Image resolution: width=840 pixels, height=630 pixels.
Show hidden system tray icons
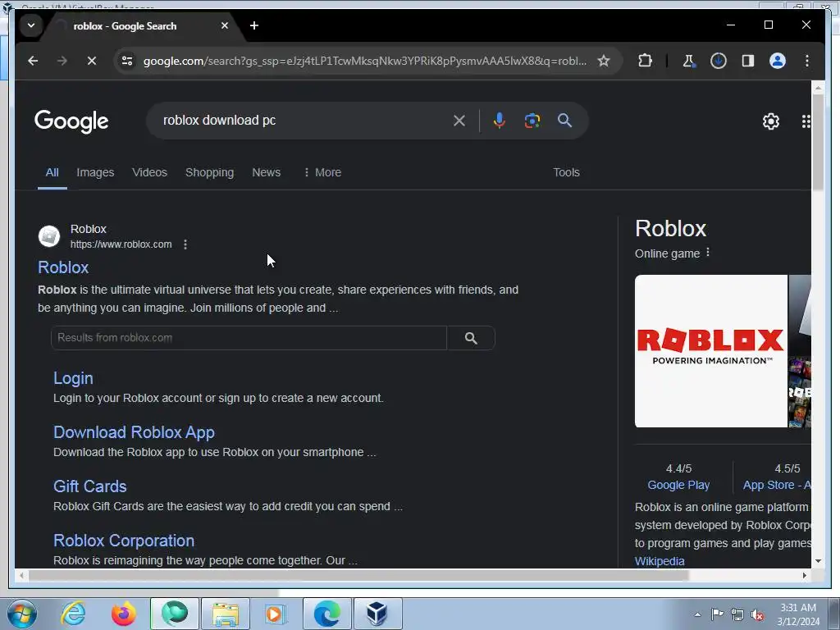pyautogui.click(x=697, y=614)
